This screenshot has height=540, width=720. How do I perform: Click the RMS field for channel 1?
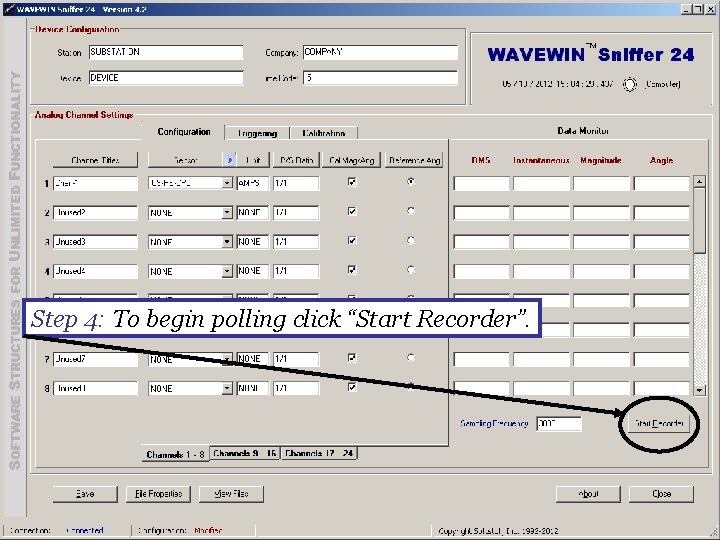click(481, 184)
